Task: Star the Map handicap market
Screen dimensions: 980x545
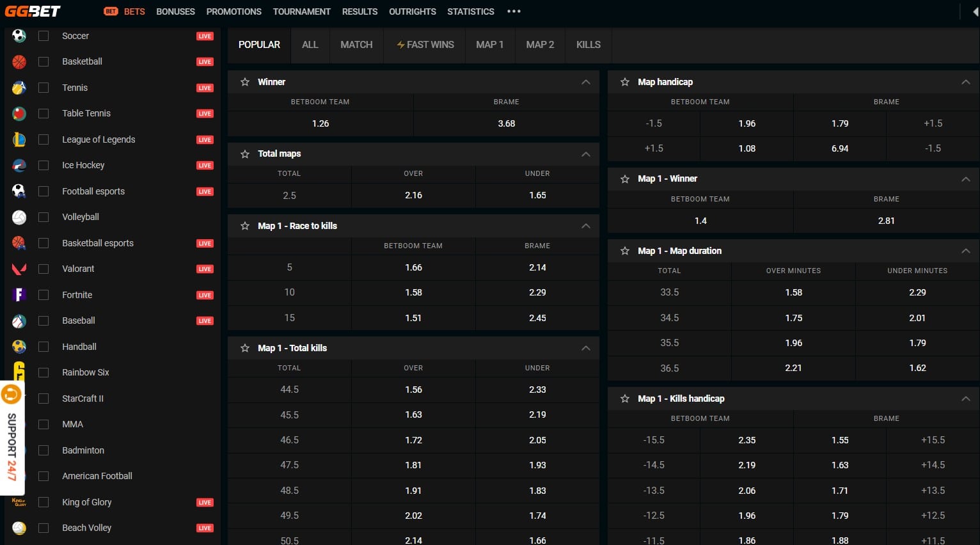Action: pos(625,82)
